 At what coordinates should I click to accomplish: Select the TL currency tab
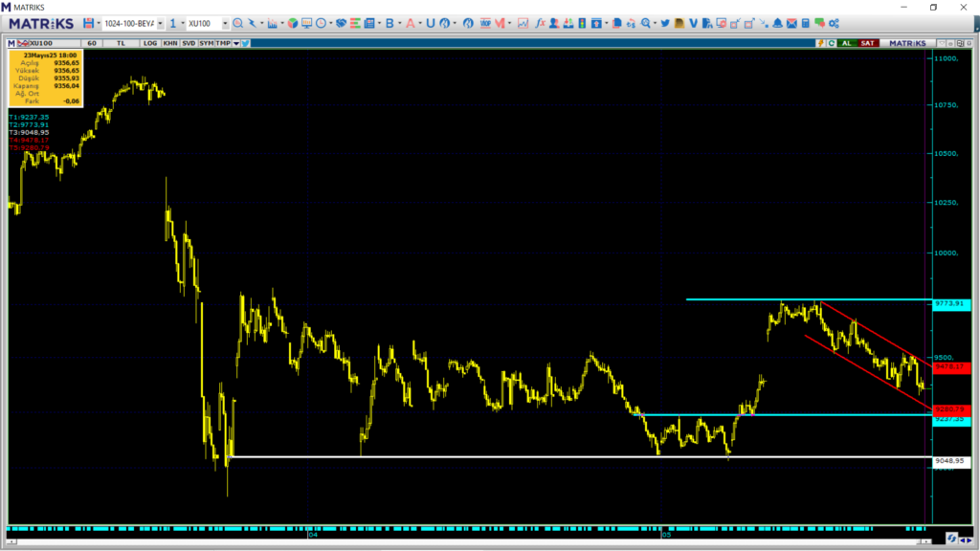click(x=122, y=43)
